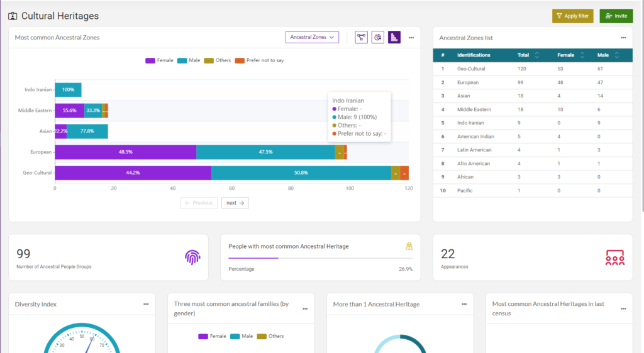The height and width of the screenshot is (353, 644).
Task: Select the Middle Eastern table row
Action: [533, 109]
